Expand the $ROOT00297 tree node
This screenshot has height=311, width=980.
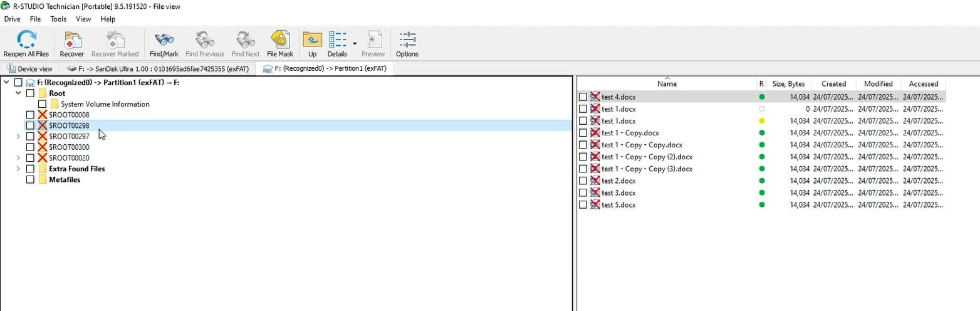(x=18, y=137)
